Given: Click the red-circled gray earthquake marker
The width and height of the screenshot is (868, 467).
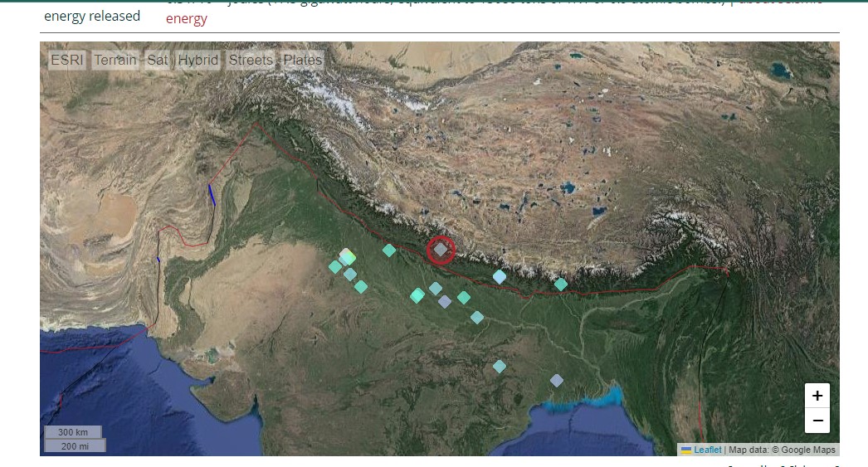Looking at the screenshot, I should tap(441, 250).
